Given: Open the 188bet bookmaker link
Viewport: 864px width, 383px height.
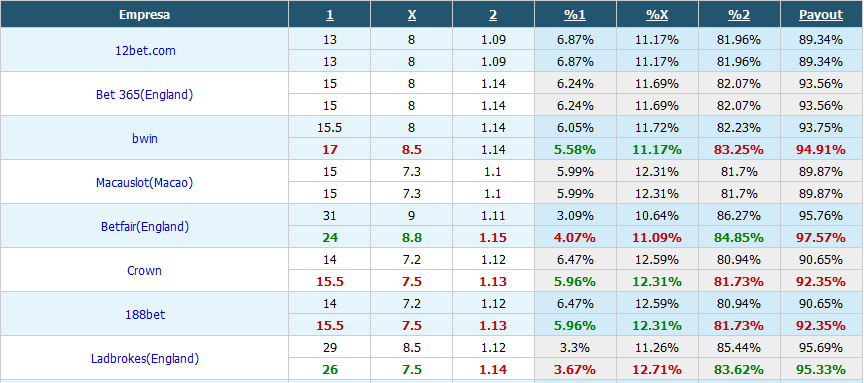Looking at the screenshot, I should (x=145, y=315).
